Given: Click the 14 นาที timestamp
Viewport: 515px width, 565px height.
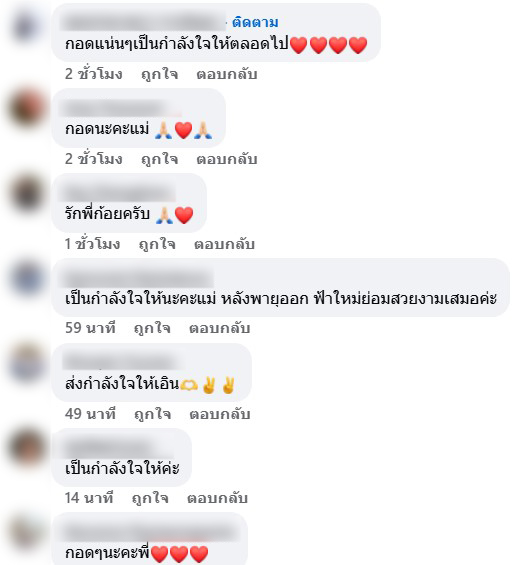Looking at the screenshot, I should pos(89,498).
